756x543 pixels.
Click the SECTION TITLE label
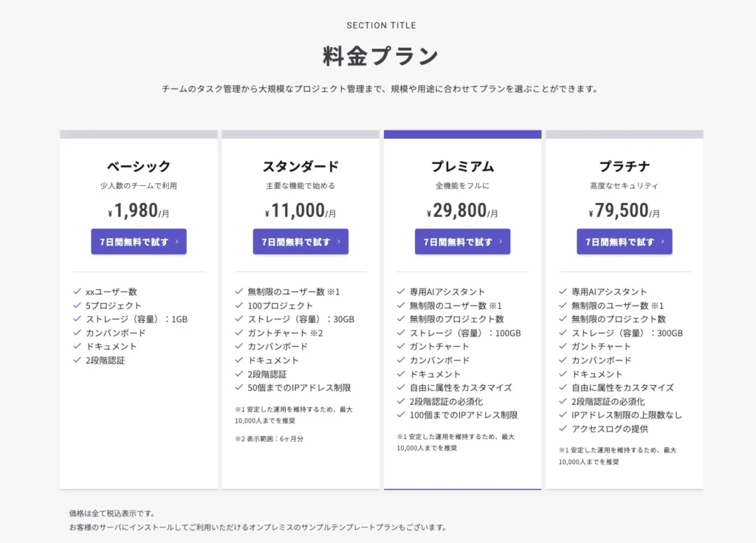tap(382, 26)
